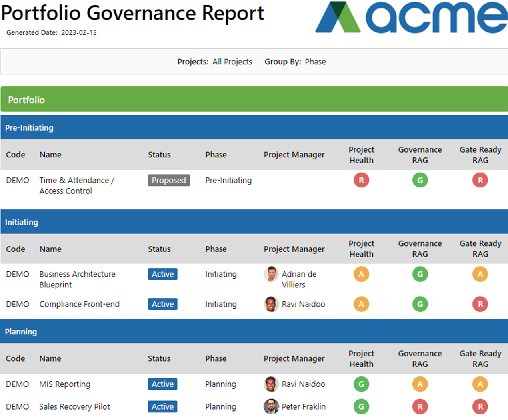Click amber Gate Ready icon for Business Architecture Blueprint
508x420 pixels.
point(480,274)
